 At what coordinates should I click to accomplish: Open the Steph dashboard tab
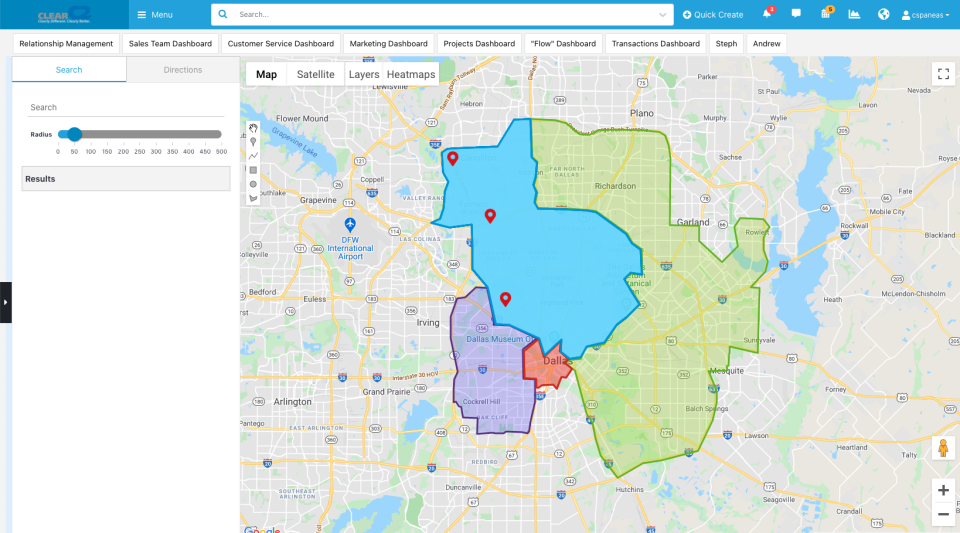point(727,43)
